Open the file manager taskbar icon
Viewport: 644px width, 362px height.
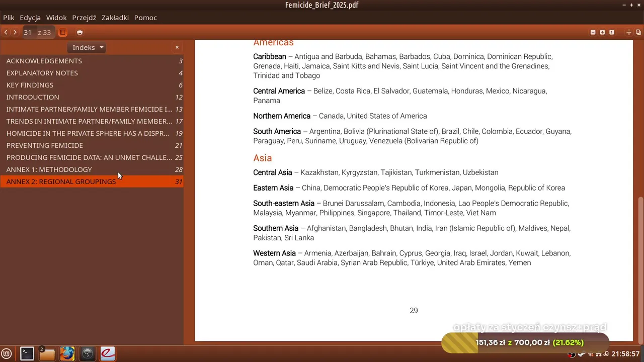click(47, 353)
